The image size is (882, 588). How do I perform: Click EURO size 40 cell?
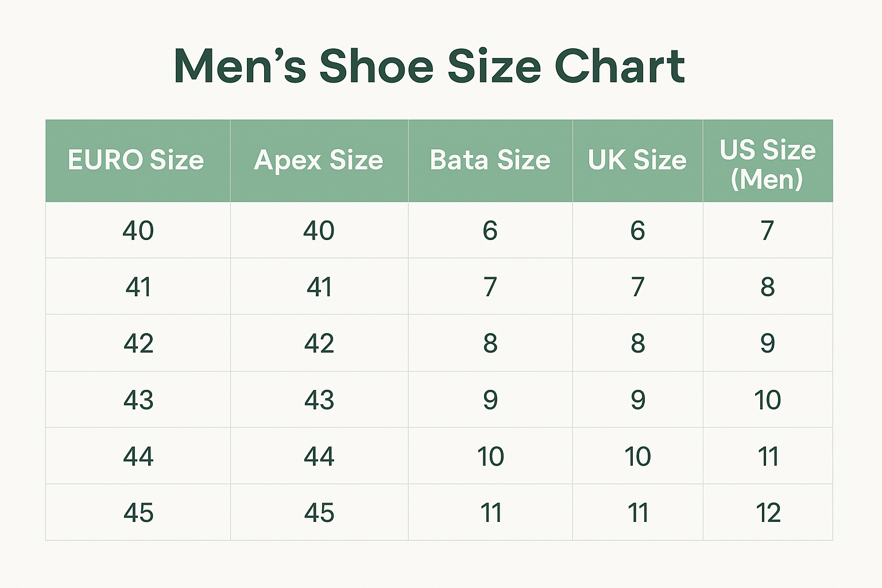138,230
